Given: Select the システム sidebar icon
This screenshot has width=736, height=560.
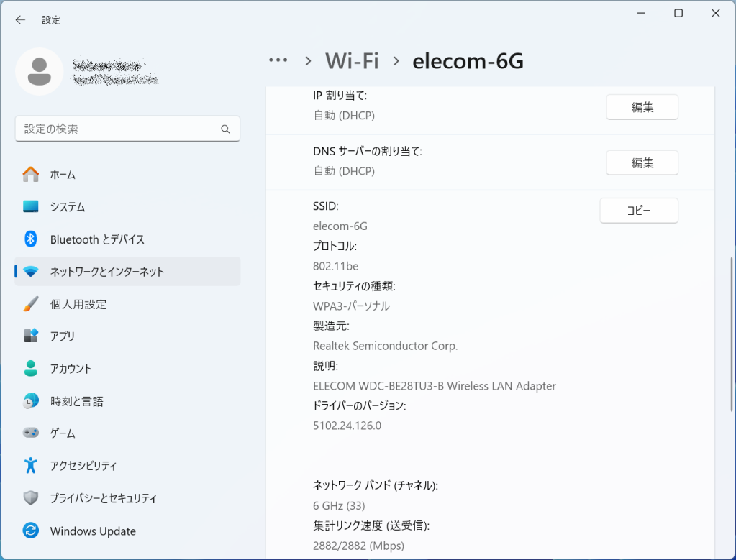Looking at the screenshot, I should [x=29, y=206].
